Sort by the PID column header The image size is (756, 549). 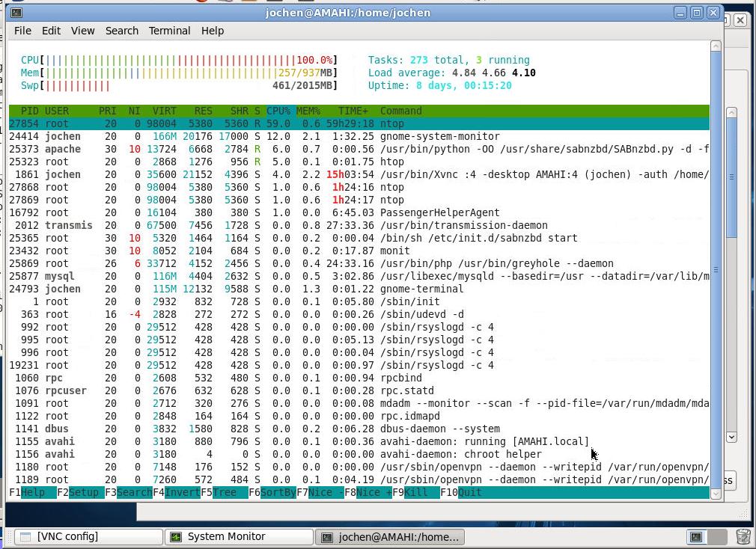[x=29, y=111]
